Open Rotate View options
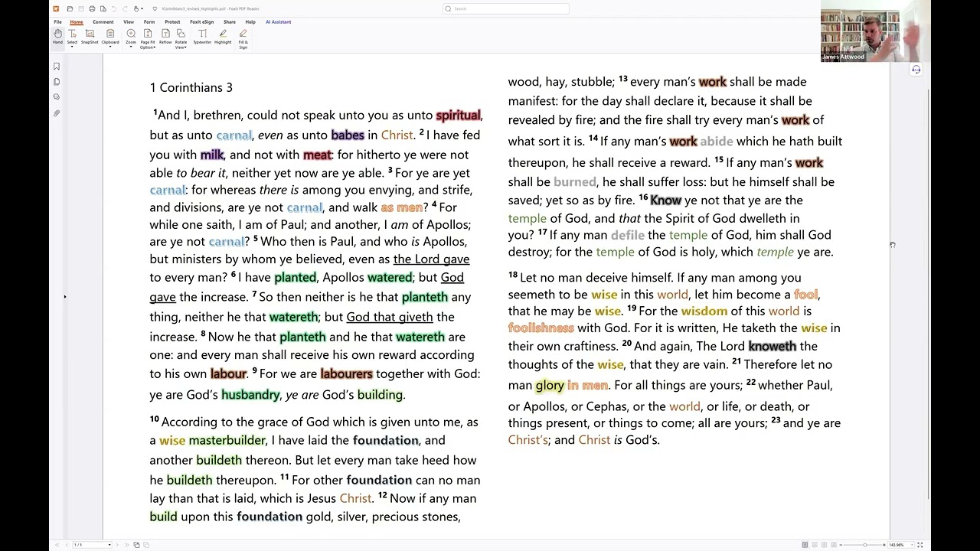This screenshot has width=980, height=551. [181, 37]
